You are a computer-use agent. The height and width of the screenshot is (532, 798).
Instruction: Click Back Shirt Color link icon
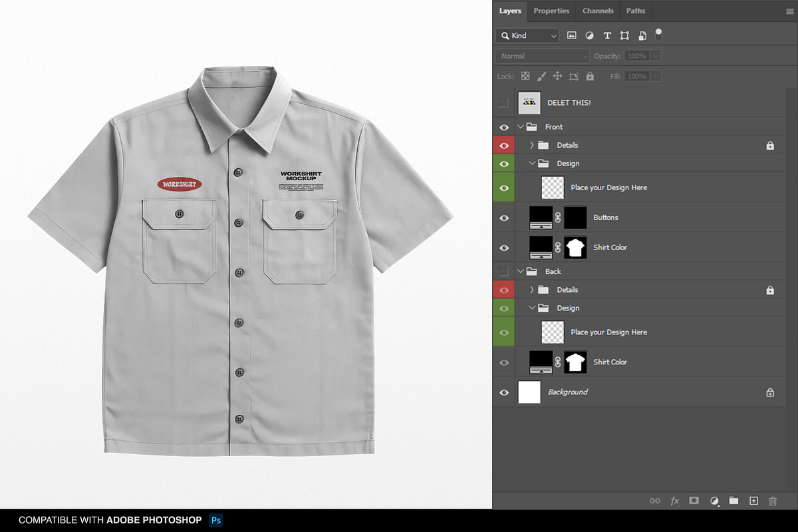(558, 362)
